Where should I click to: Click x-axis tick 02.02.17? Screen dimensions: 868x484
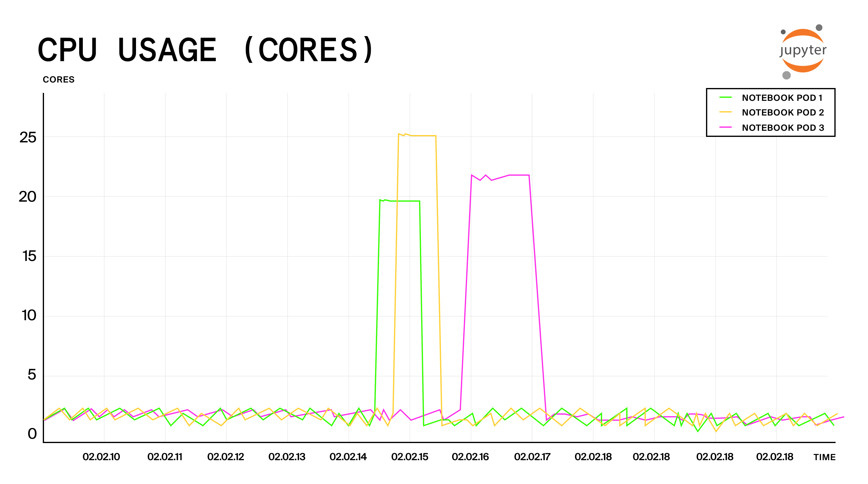click(532, 457)
